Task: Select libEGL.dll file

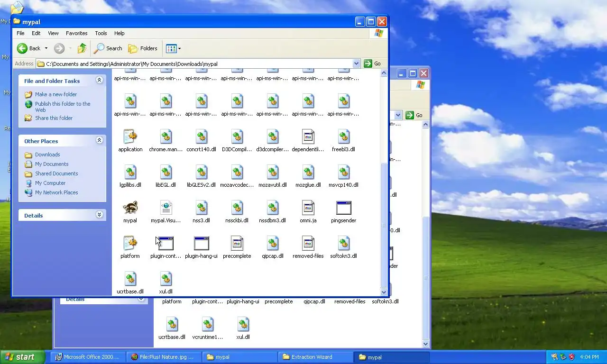Action: [x=166, y=172]
